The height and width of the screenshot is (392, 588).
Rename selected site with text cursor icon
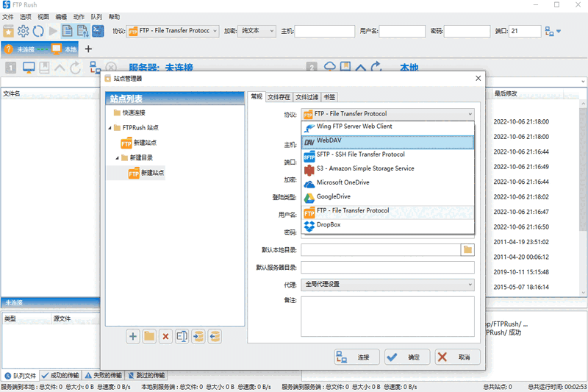[x=182, y=337]
